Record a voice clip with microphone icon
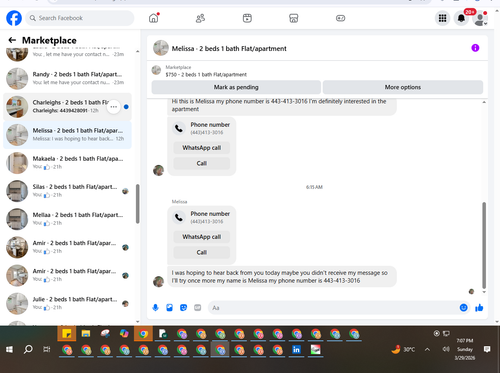This screenshot has height=373, width=500. click(x=155, y=308)
